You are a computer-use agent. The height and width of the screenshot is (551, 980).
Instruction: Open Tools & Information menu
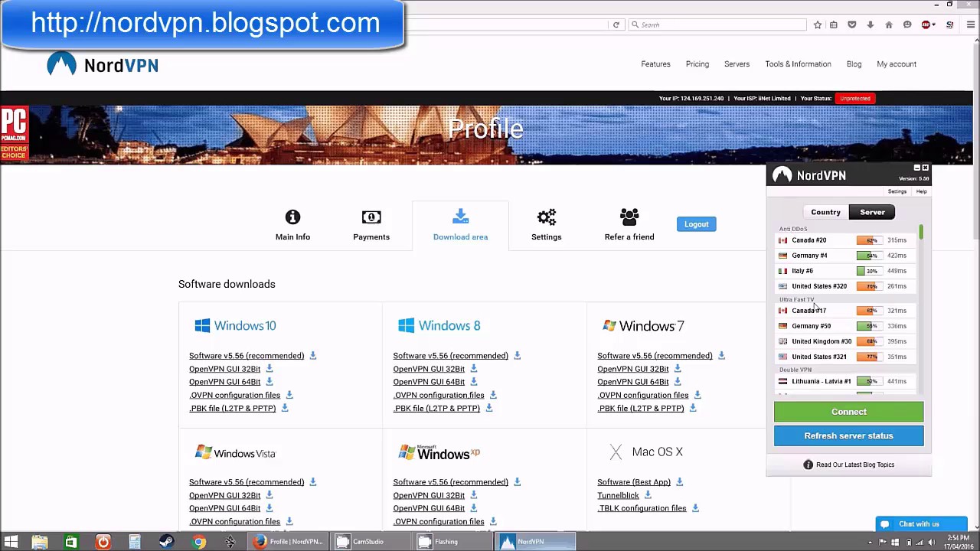pyautogui.click(x=798, y=64)
